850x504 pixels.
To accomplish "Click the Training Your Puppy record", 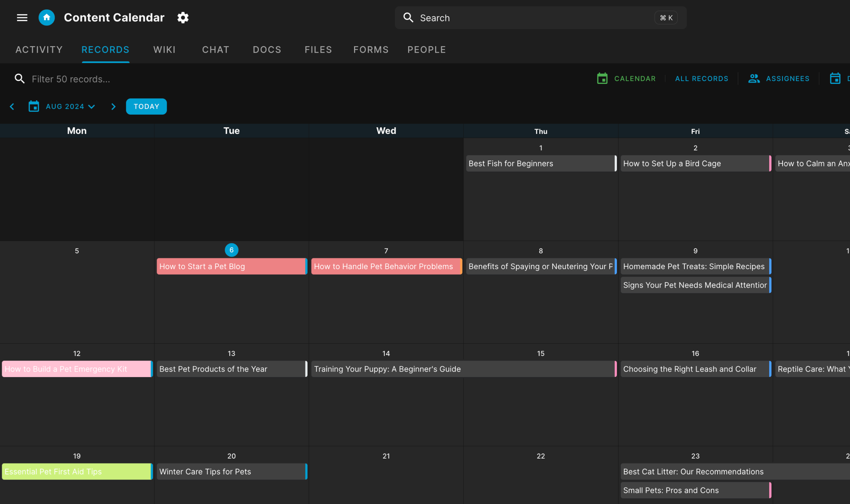I will 387,369.
